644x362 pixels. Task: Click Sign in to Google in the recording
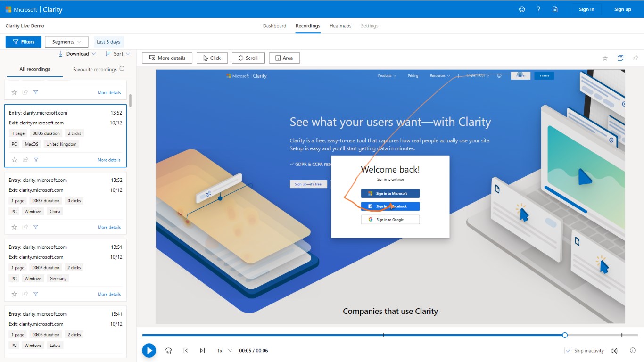coord(390,220)
